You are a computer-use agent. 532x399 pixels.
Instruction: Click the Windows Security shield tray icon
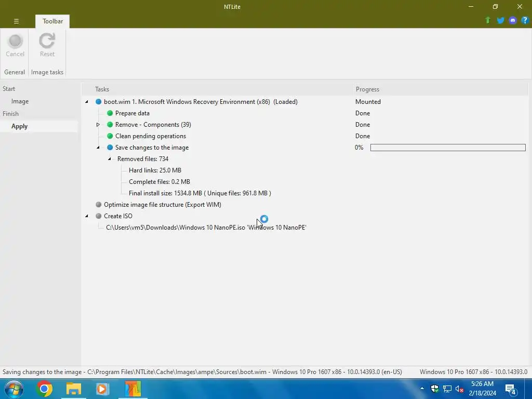(435, 389)
